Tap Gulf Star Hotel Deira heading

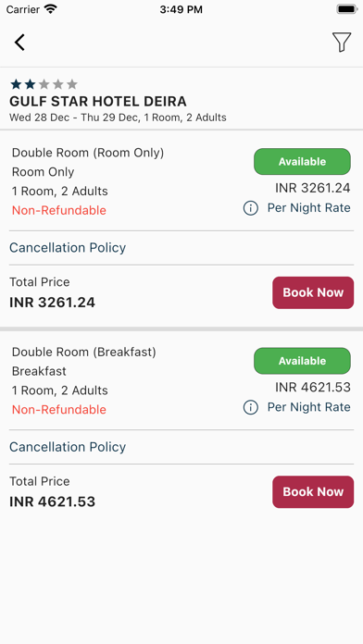click(98, 101)
